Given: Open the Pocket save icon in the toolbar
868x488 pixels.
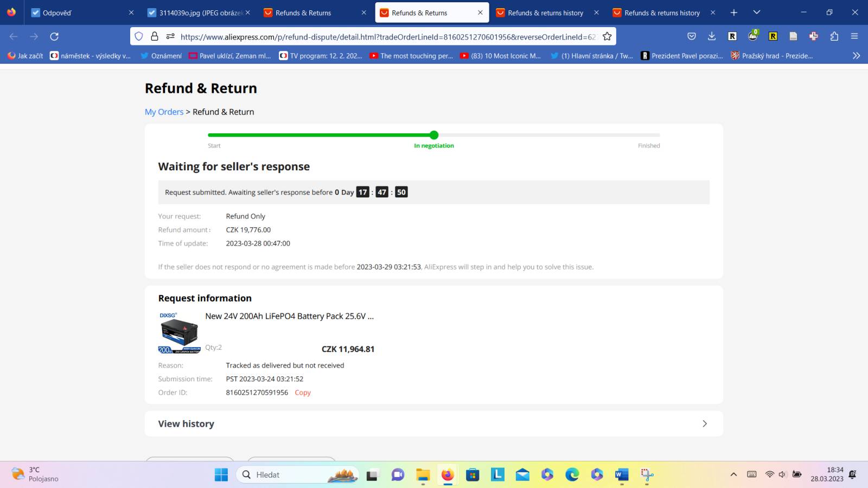Looking at the screenshot, I should 691,36.
